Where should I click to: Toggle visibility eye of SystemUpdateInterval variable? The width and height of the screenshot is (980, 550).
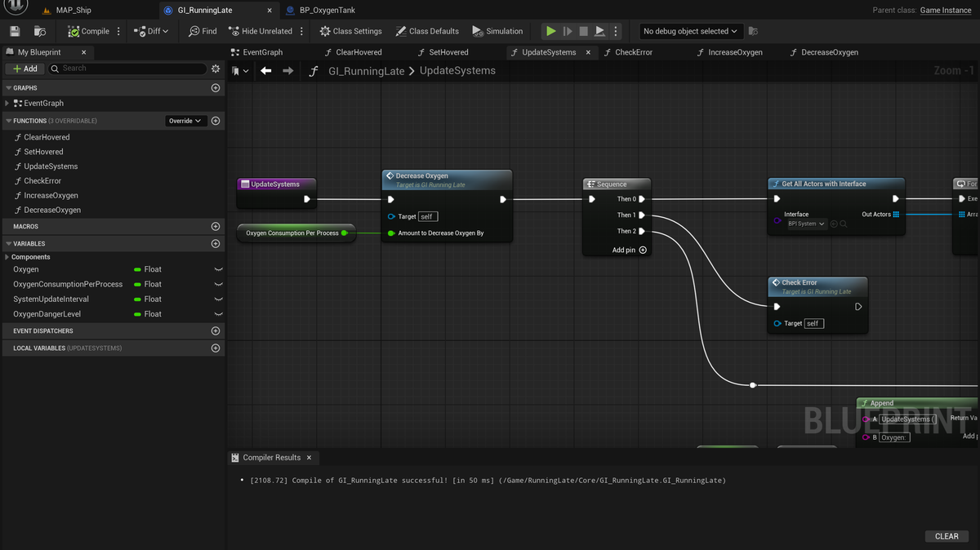tap(218, 299)
